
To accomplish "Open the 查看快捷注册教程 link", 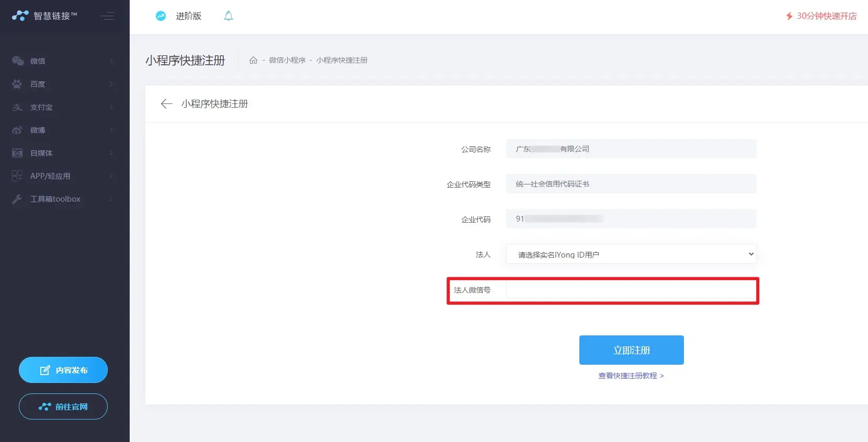I will click(631, 376).
